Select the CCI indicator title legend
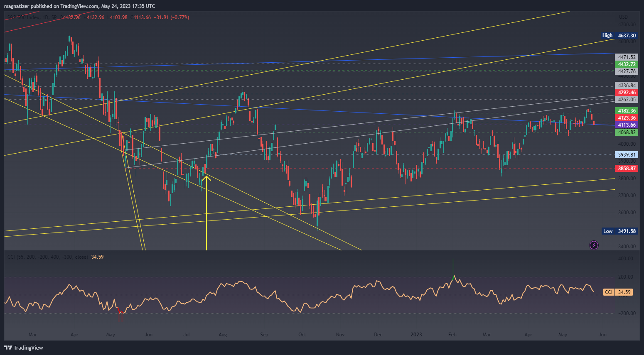This screenshot has width=644, height=355. 47,257
